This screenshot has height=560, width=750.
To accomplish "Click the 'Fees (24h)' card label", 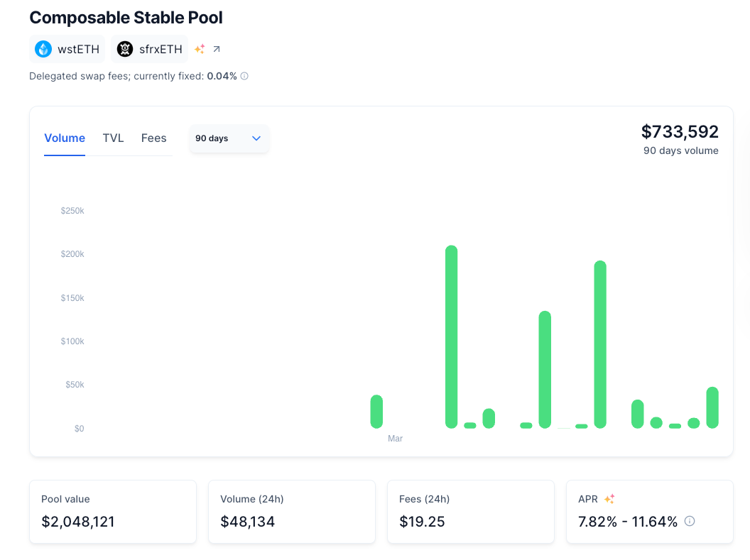I will click(424, 499).
